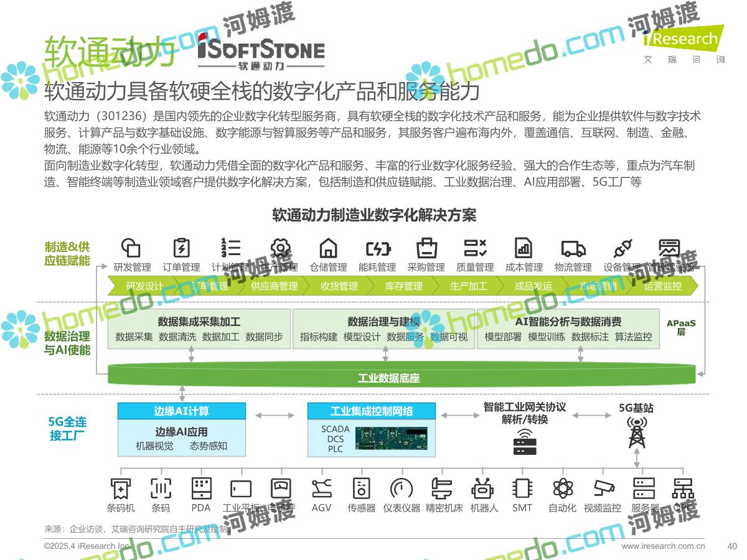Click the 研发管理 icon
The image size is (747, 560).
pyautogui.click(x=131, y=248)
